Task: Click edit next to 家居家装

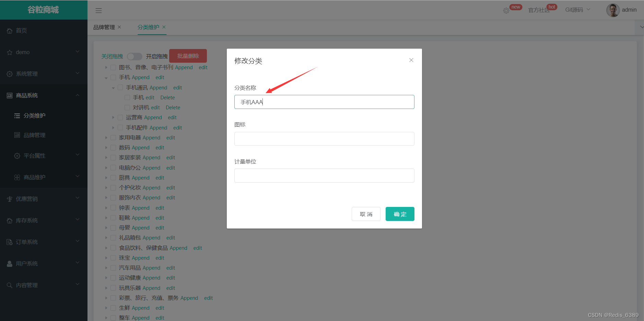Action: [x=171, y=158]
